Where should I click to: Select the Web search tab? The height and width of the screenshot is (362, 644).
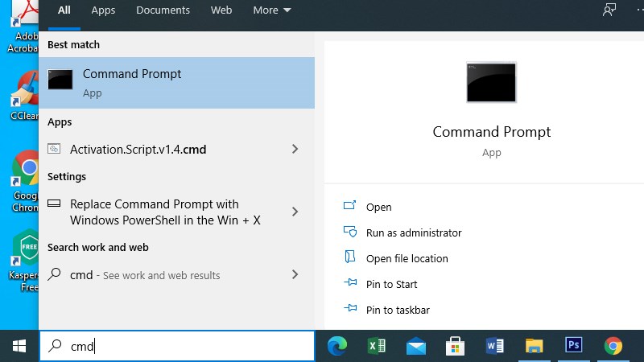(221, 10)
